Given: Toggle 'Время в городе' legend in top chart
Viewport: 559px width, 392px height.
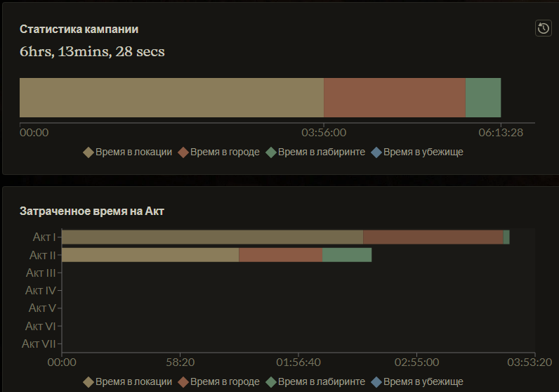Looking at the screenshot, I should click(218, 152).
